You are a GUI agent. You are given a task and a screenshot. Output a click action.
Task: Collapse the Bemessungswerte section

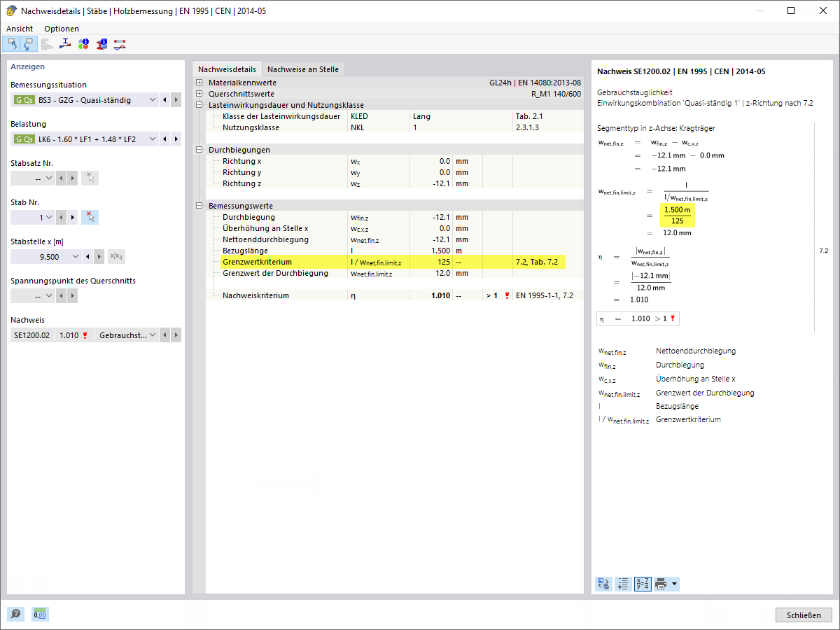click(x=199, y=206)
